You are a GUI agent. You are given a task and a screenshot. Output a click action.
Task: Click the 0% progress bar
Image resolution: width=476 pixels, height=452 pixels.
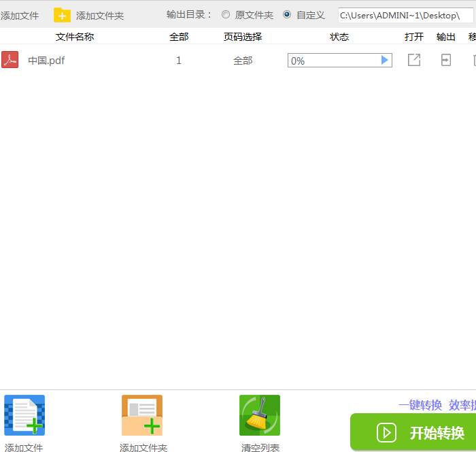point(340,60)
